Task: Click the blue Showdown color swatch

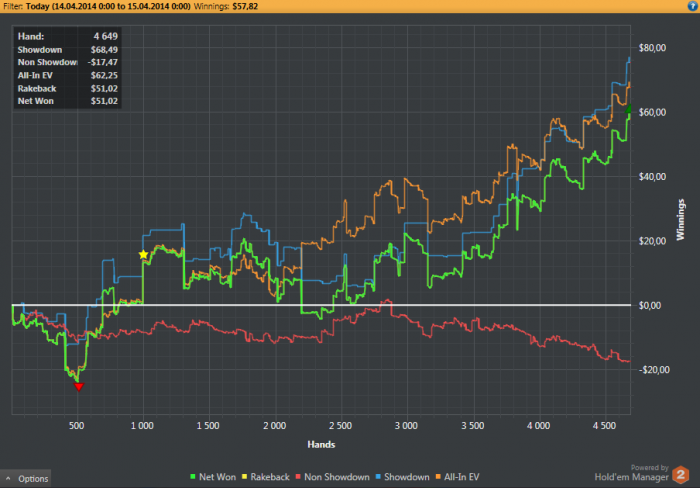Action: 378,477
